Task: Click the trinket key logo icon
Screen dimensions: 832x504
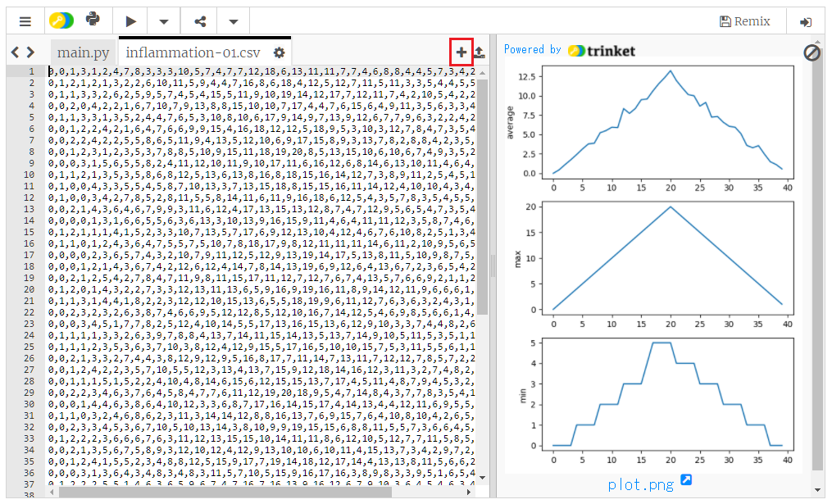Action: point(61,20)
